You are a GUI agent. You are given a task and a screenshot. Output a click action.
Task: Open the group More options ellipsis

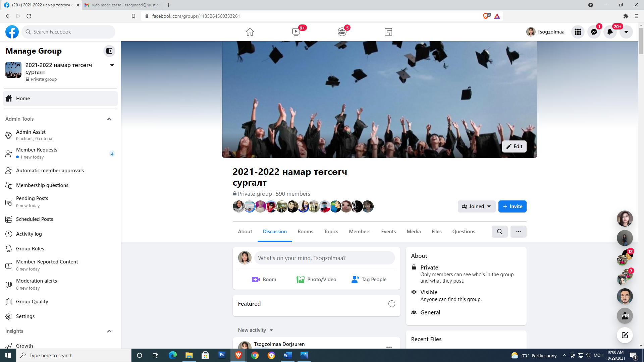pyautogui.click(x=519, y=232)
